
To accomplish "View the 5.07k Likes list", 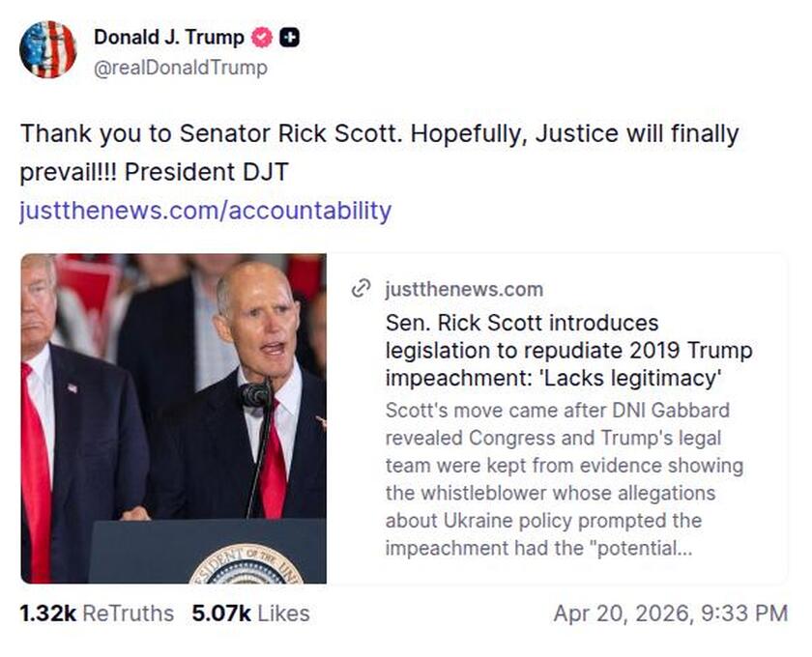I will click(250, 614).
